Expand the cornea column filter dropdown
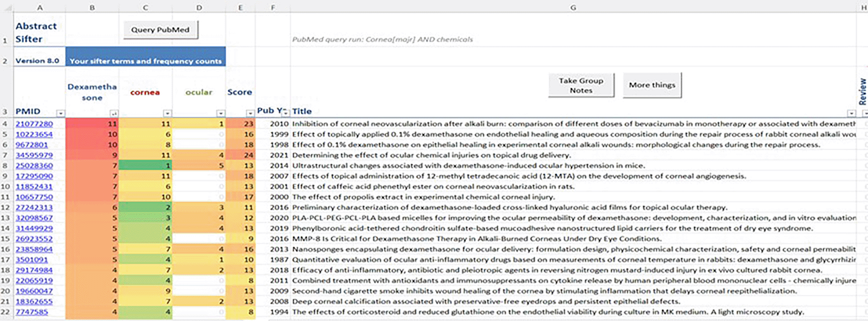Screen dimensions: 868x321 167,113
